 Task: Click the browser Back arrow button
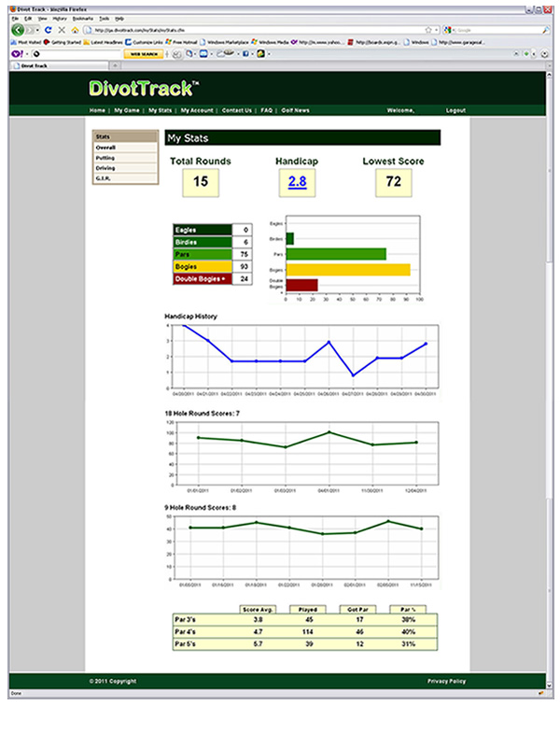tap(18, 30)
